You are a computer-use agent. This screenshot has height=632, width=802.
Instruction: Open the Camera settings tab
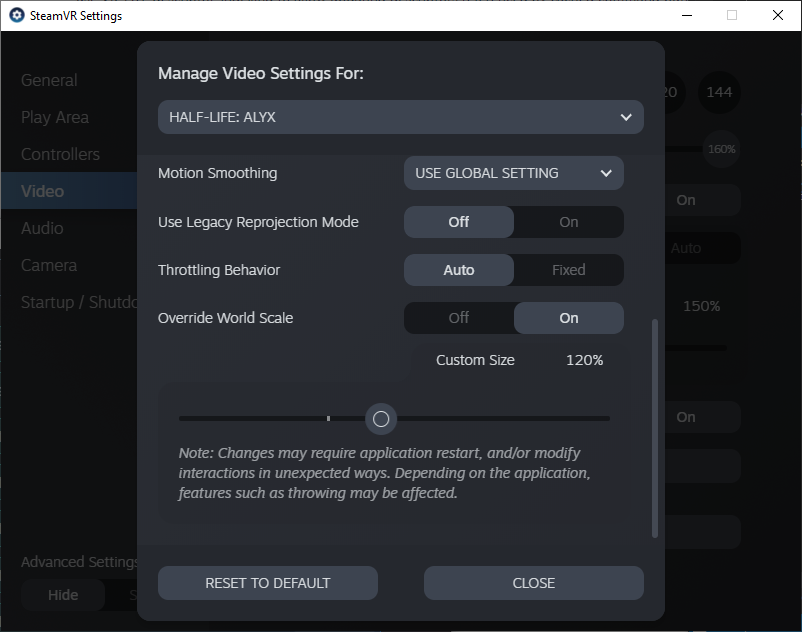pos(49,265)
